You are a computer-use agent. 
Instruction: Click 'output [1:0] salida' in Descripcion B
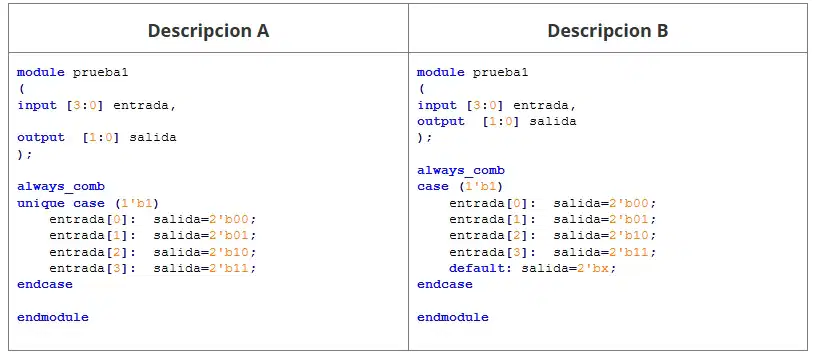coord(496,122)
